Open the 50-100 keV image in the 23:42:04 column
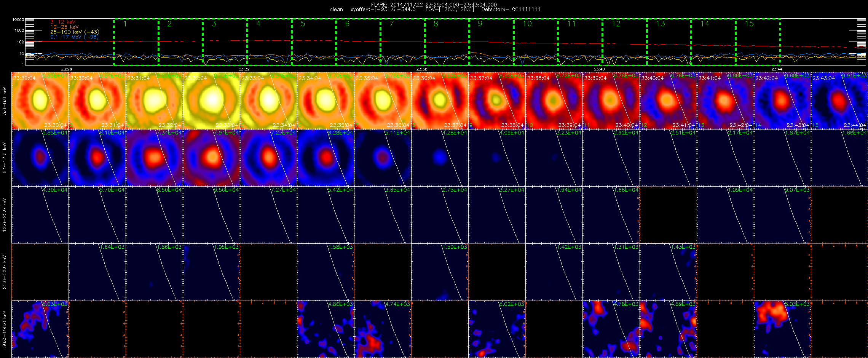 [782, 329]
